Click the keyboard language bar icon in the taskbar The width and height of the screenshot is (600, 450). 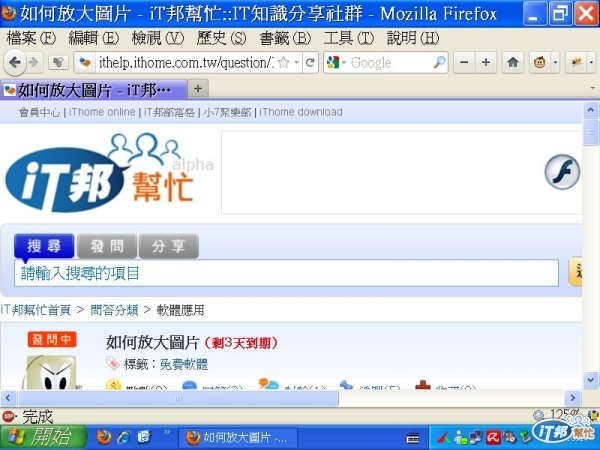pyautogui.click(x=412, y=438)
